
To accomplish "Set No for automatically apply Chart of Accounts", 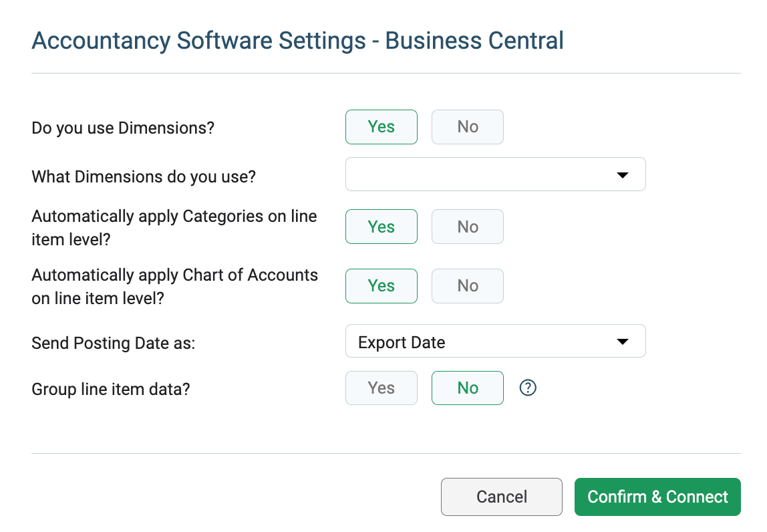I will [467, 286].
